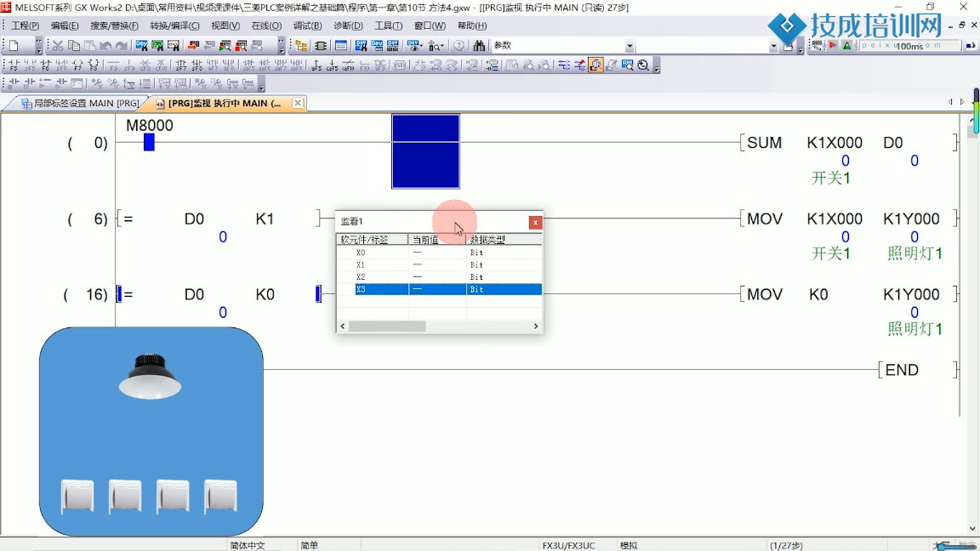Click the Cut scissors icon
Image resolution: width=980 pixels, height=551 pixels.
click(58, 46)
